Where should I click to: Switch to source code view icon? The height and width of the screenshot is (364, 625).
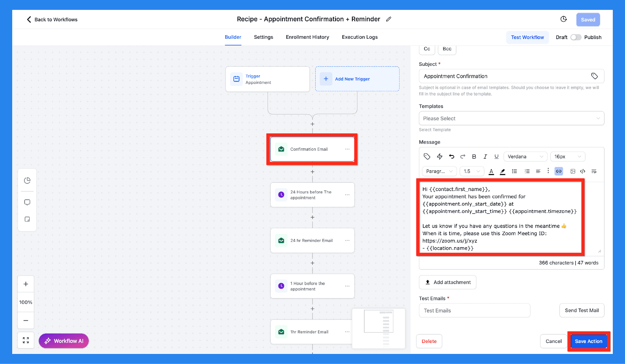(x=583, y=171)
